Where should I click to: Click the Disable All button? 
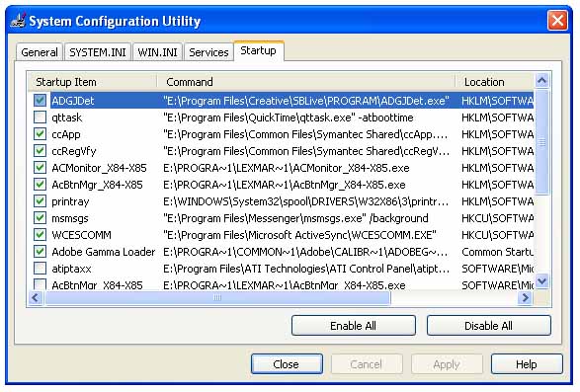coord(489,326)
